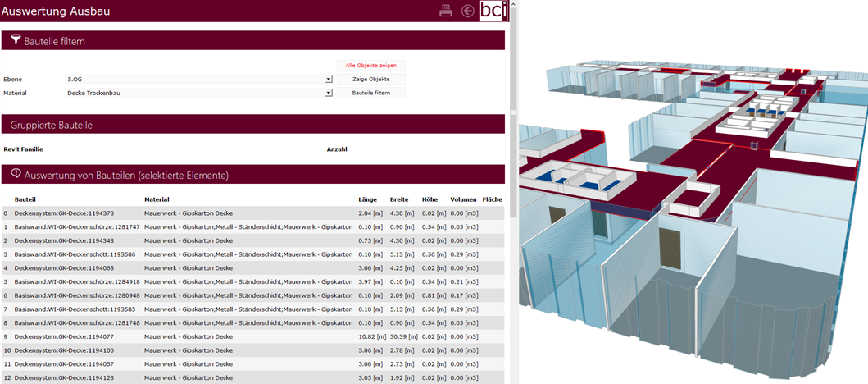
Task: Click the filter funnel icon
Action: (16, 40)
